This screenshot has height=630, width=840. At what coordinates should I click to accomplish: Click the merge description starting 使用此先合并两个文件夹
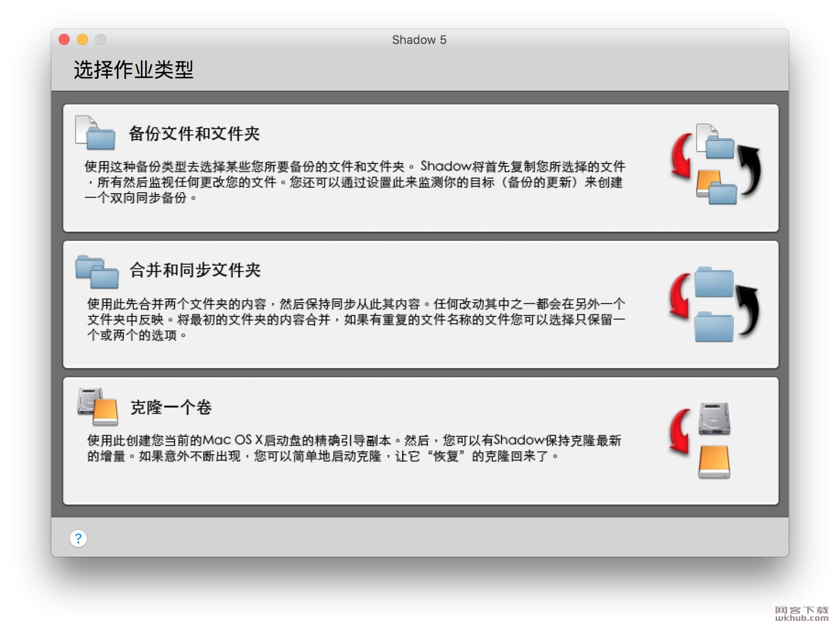tap(356, 320)
